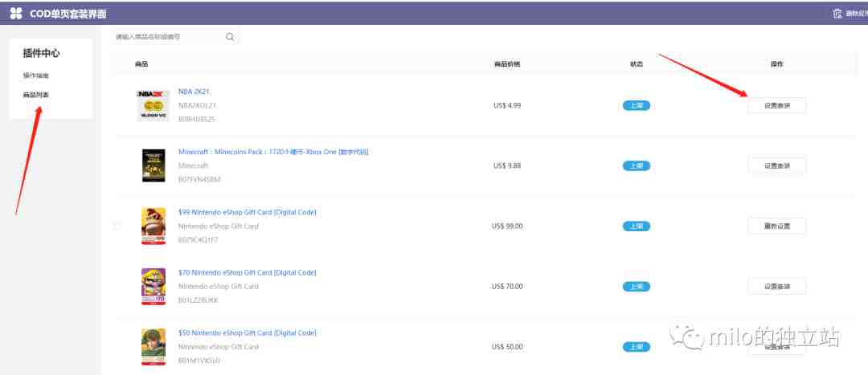Tick the checkbox beside $99 Nintendo card
The image size is (868, 375).
[117, 226]
